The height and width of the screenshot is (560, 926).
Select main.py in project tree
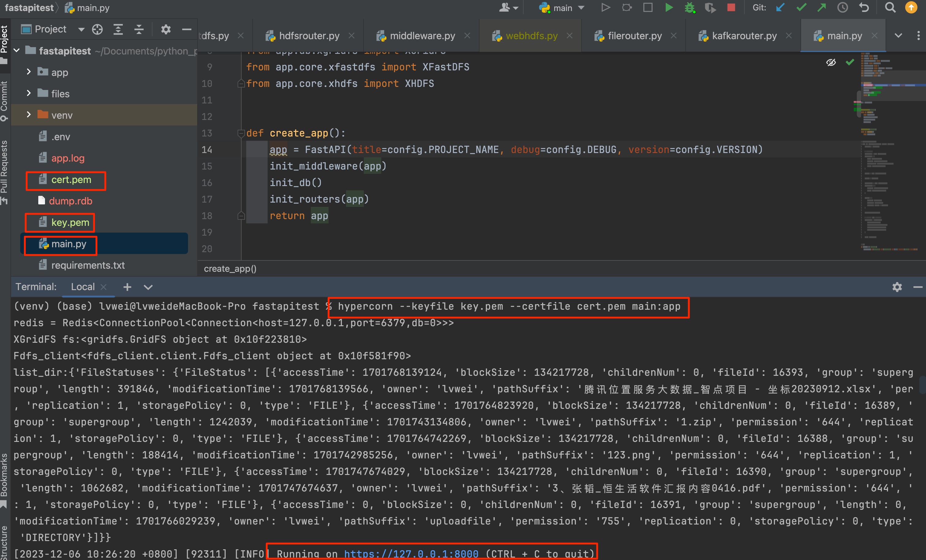tap(62, 244)
